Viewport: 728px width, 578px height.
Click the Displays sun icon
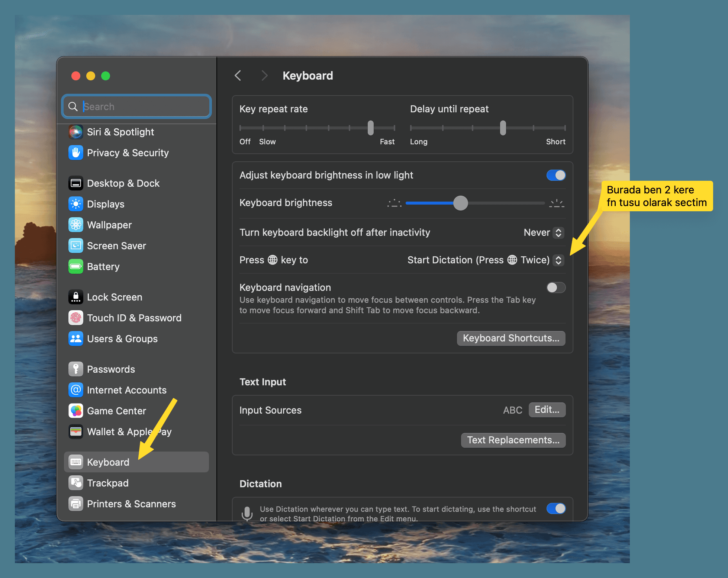pyautogui.click(x=76, y=204)
